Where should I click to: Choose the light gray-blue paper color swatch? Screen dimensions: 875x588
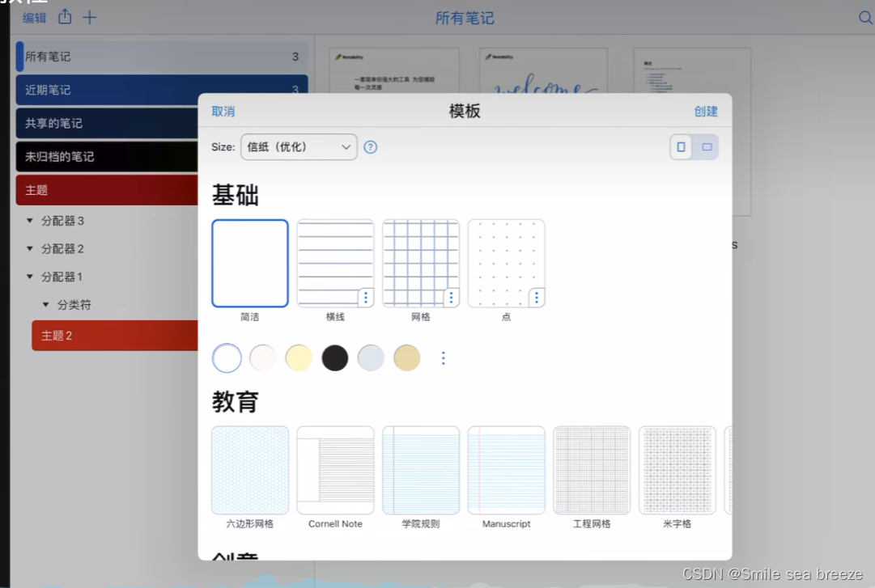click(x=371, y=357)
